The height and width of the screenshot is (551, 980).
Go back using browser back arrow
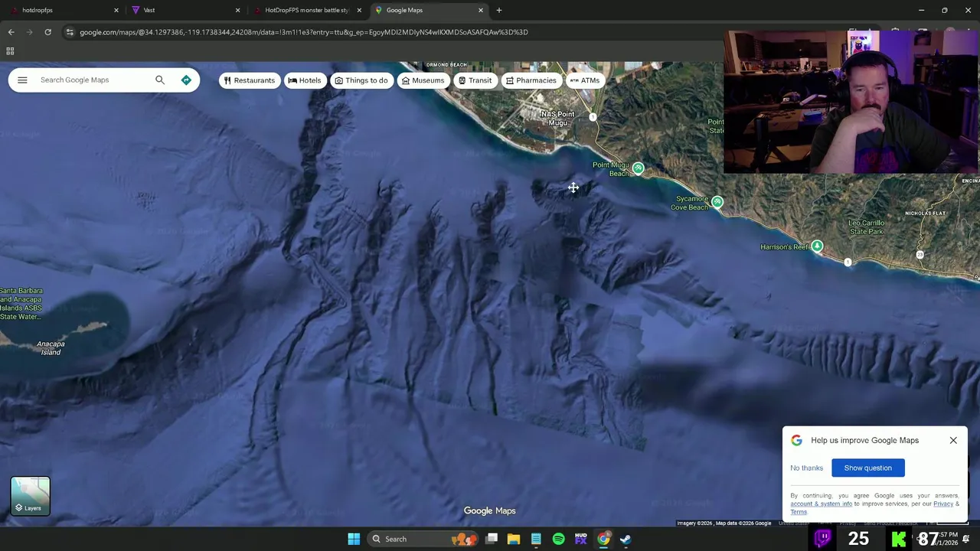coord(11,32)
